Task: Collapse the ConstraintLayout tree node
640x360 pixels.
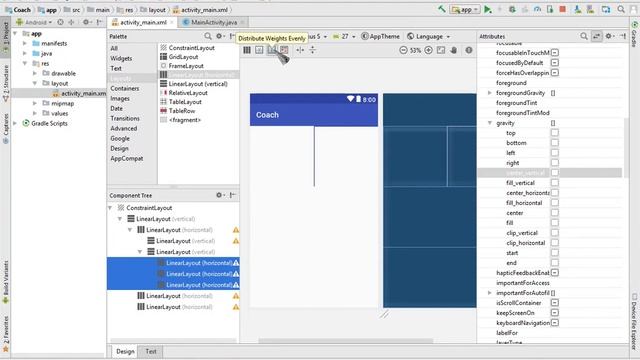Action: tap(110, 208)
